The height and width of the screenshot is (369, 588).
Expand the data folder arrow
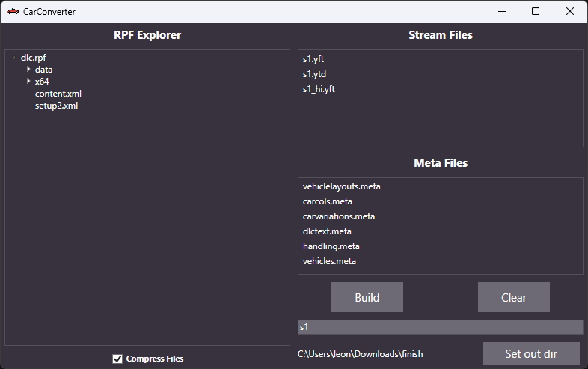(28, 69)
